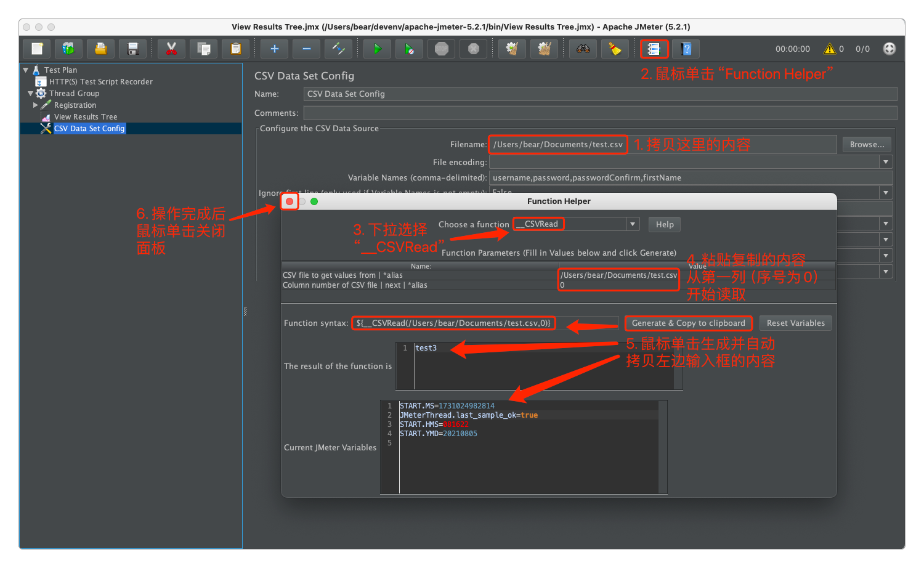
Task: Click the Toggle enable/disable toolbar icon
Action: (339, 49)
